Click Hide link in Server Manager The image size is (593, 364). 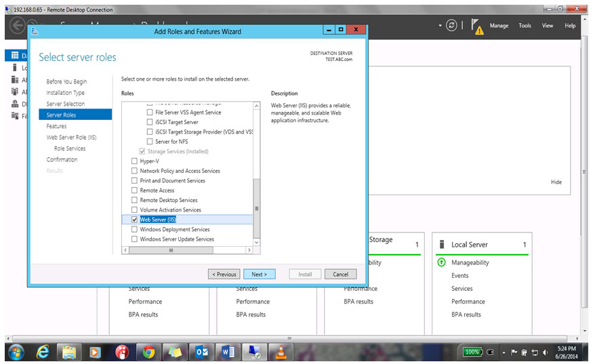(x=556, y=182)
